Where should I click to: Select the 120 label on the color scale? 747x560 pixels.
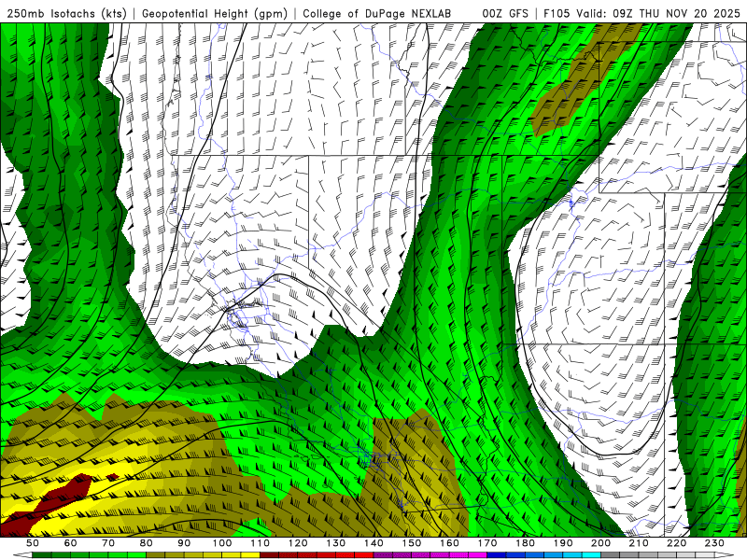point(298,543)
